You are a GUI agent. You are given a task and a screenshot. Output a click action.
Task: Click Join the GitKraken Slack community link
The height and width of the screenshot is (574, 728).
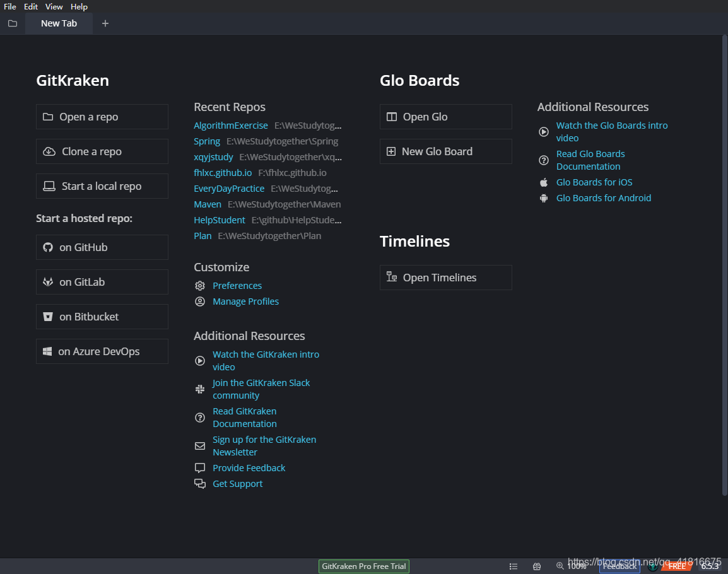[261, 389]
